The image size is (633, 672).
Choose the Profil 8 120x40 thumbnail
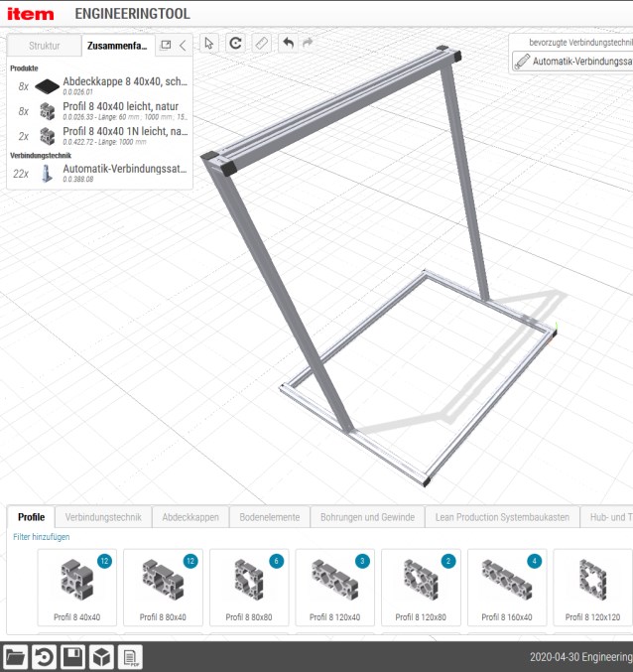coord(335,588)
